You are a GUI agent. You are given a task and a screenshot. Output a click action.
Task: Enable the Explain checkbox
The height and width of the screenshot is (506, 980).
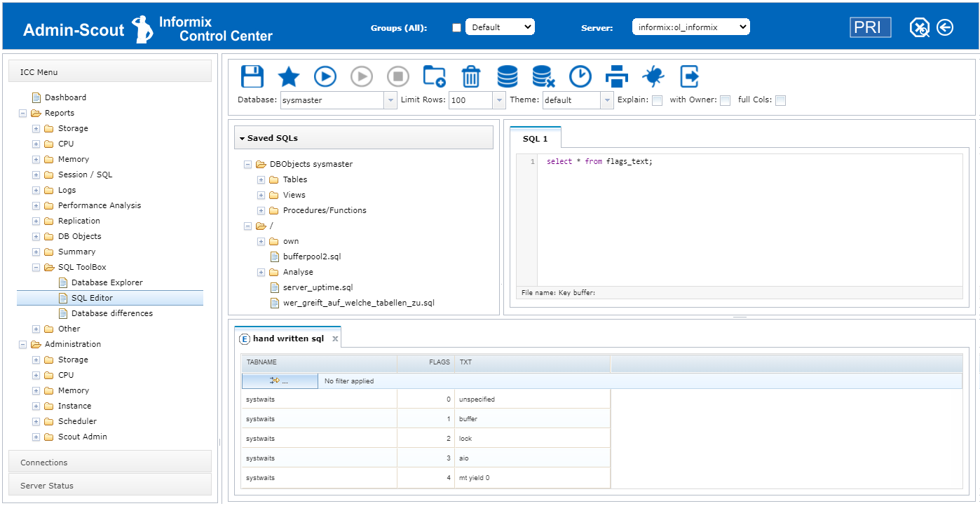[657, 100]
